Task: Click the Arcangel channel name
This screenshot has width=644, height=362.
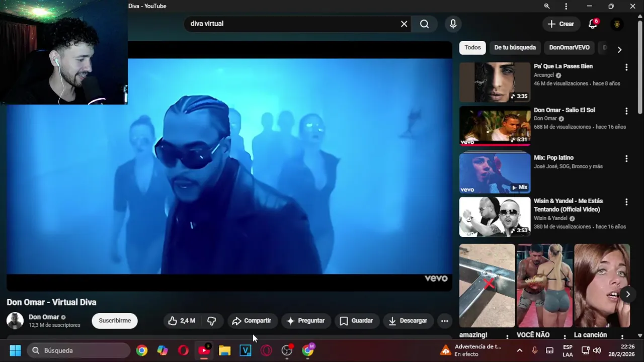Action: [543, 75]
